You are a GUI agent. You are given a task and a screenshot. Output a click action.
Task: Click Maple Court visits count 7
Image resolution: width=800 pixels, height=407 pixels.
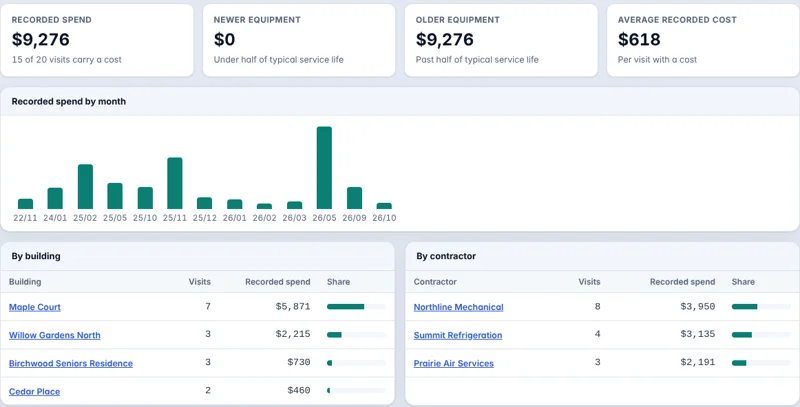click(x=208, y=307)
